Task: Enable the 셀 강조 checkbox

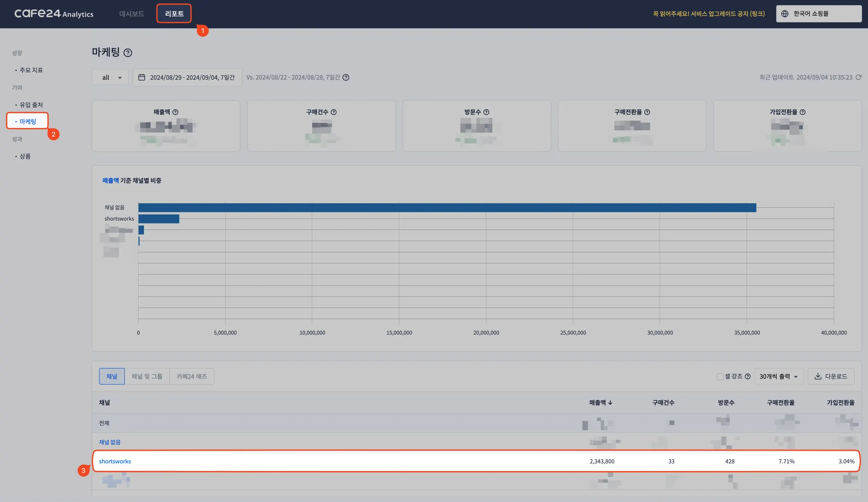Action: point(720,376)
